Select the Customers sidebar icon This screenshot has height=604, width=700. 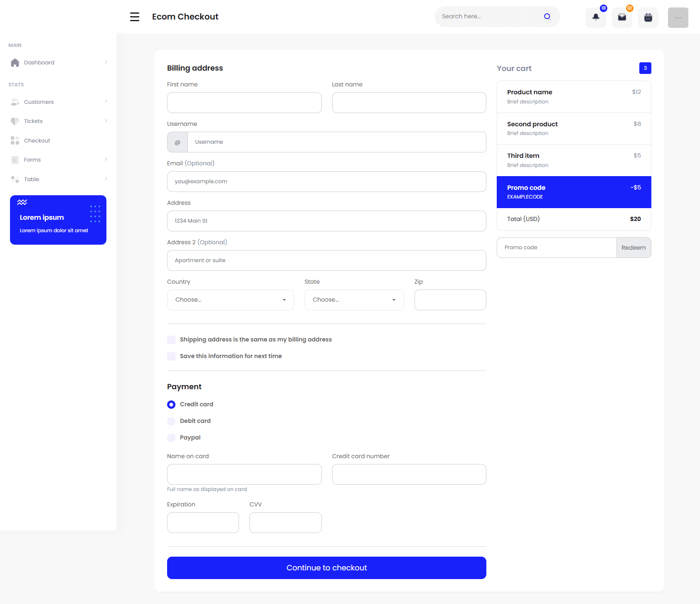point(15,101)
